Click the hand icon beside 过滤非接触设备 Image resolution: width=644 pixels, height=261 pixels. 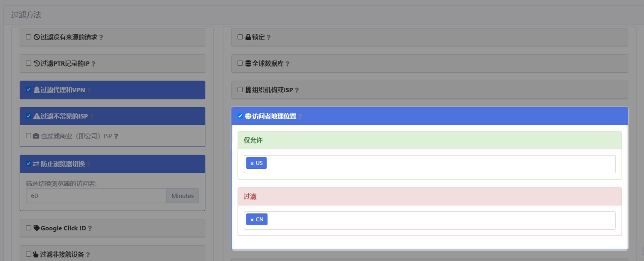tap(36, 254)
